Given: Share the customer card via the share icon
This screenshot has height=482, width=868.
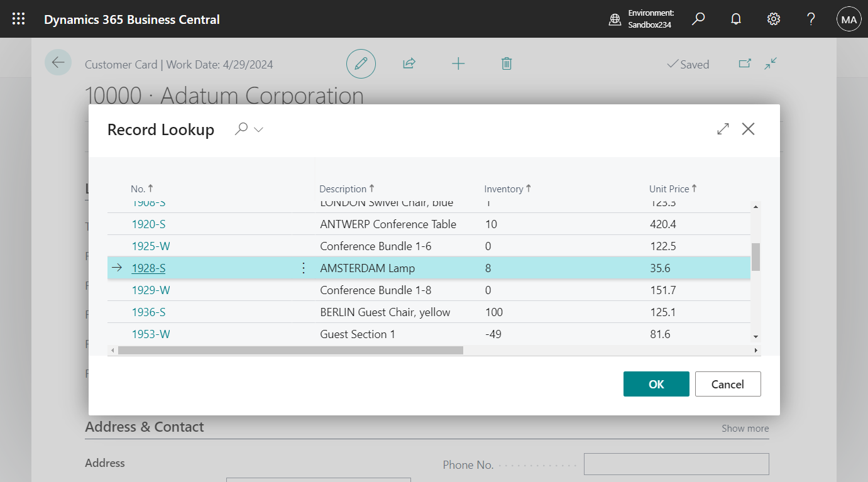Looking at the screenshot, I should point(409,63).
